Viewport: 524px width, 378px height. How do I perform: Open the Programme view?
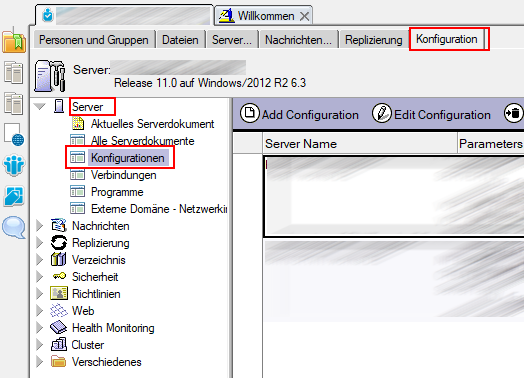click(x=117, y=192)
